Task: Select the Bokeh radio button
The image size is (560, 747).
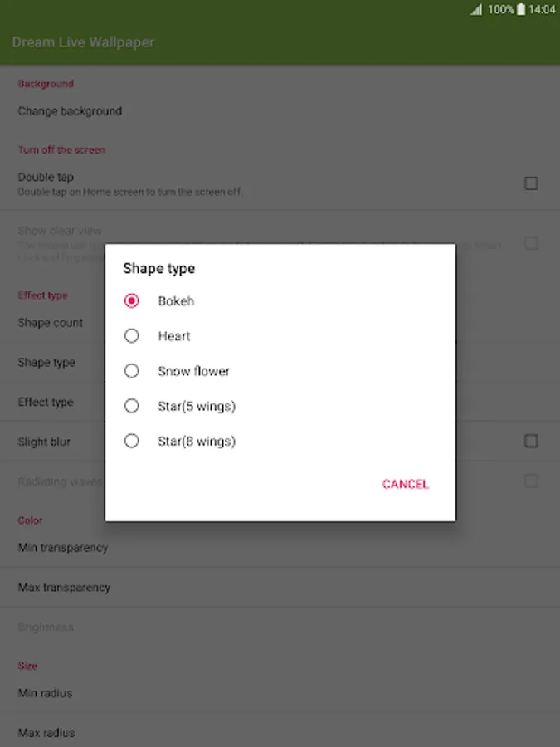Action: pyautogui.click(x=132, y=301)
